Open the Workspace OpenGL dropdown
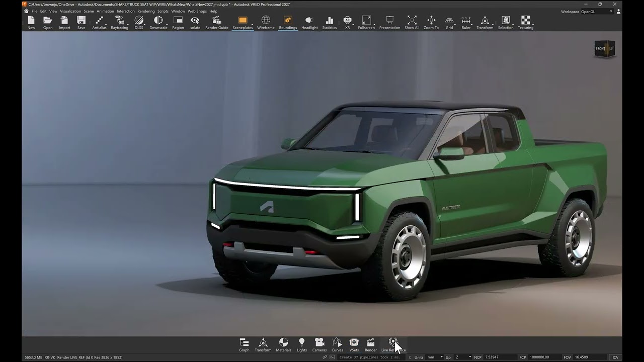The height and width of the screenshot is (362, 644). 597,11
